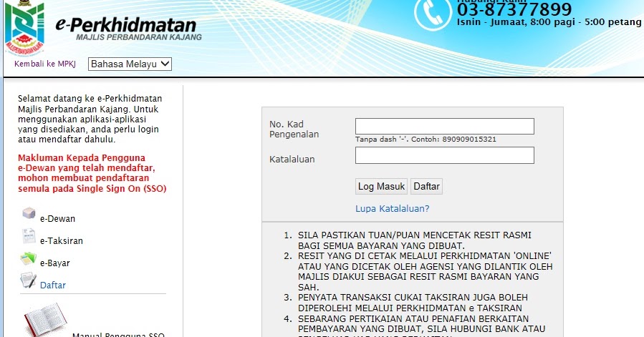This screenshot has width=644, height=337.
Task: Click the 'Isnin - Jumaat' operating hours text
Action: (x=549, y=22)
